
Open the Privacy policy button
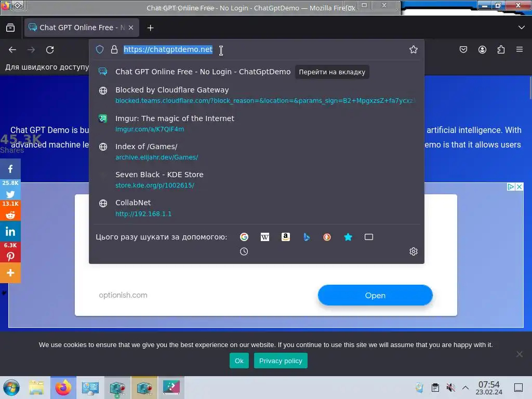[x=281, y=361]
